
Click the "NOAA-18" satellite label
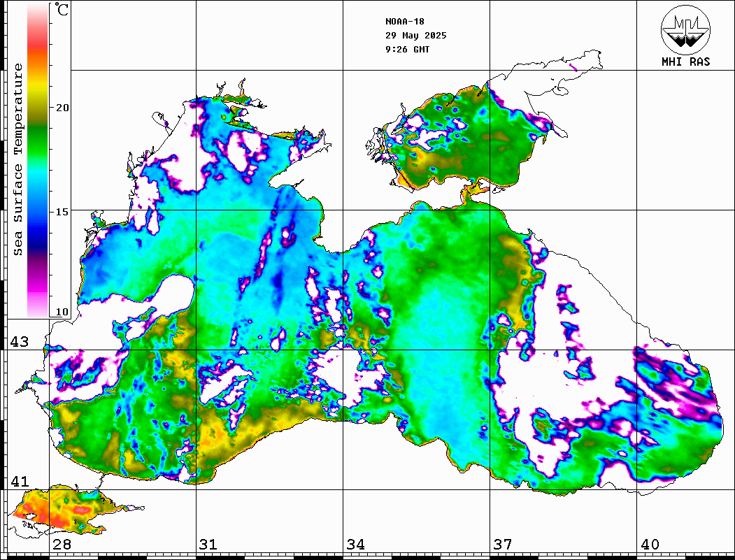tap(405, 22)
